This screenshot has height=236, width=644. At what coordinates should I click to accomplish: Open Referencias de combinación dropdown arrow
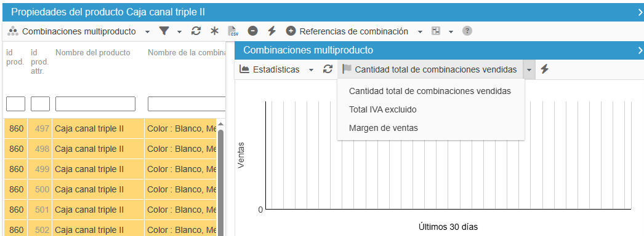[x=420, y=31]
